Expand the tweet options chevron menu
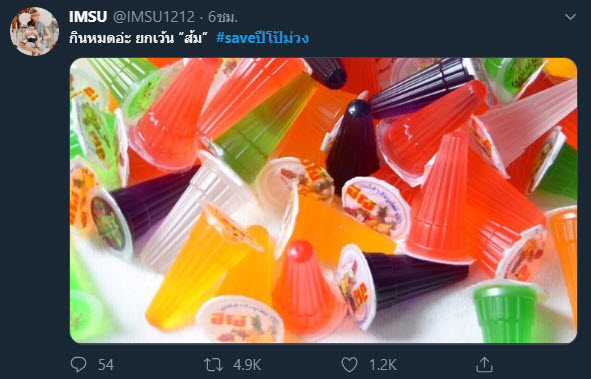 tap(570, 17)
